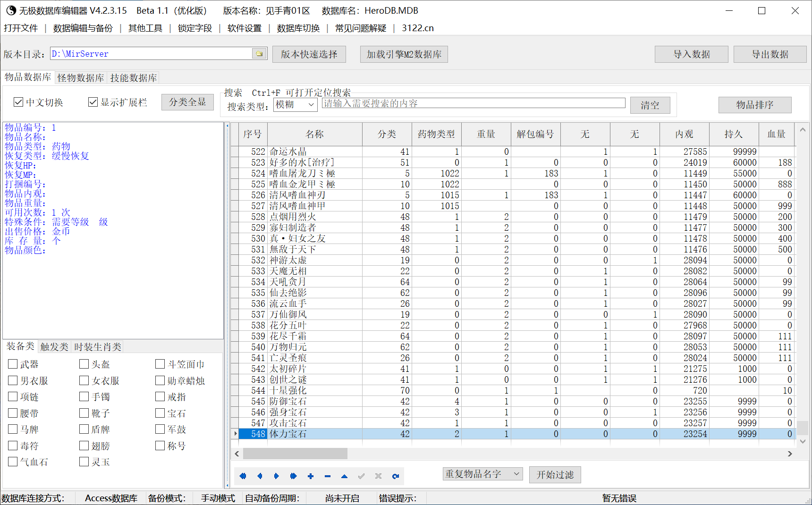Check the 头盔 equipment filter
Image resolution: width=812 pixels, height=505 pixels.
tap(84, 364)
